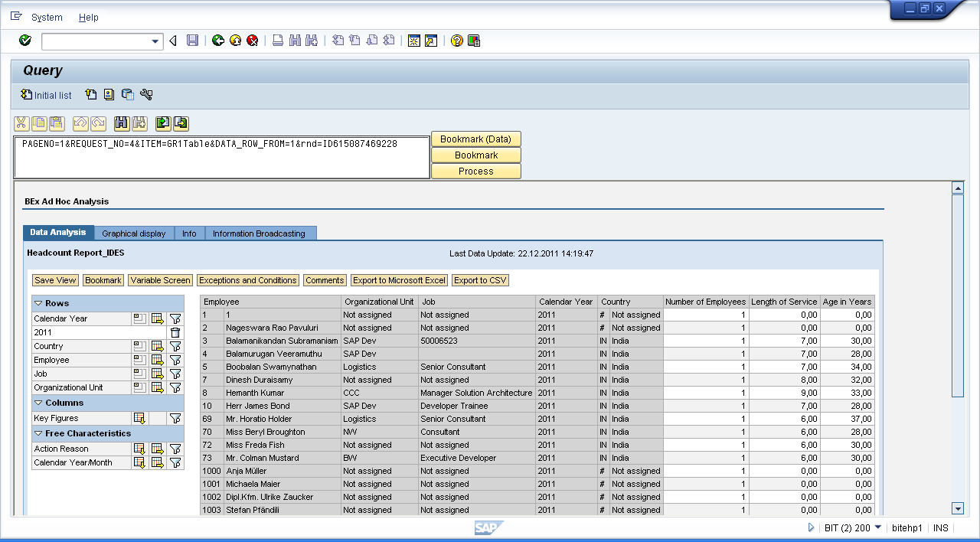The width and height of the screenshot is (980, 542).
Task: Click drilldown-in-rows icon for Action Reason
Action: coord(139,449)
